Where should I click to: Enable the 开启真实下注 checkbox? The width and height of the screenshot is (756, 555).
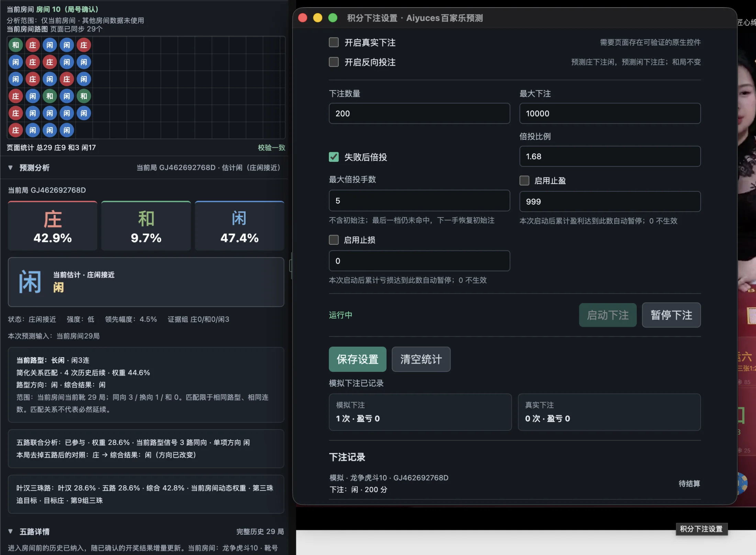(334, 42)
